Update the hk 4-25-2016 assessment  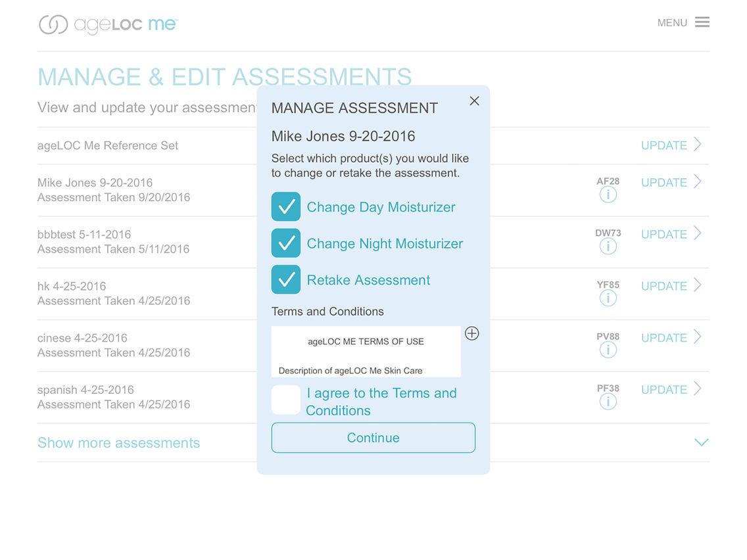coord(671,286)
